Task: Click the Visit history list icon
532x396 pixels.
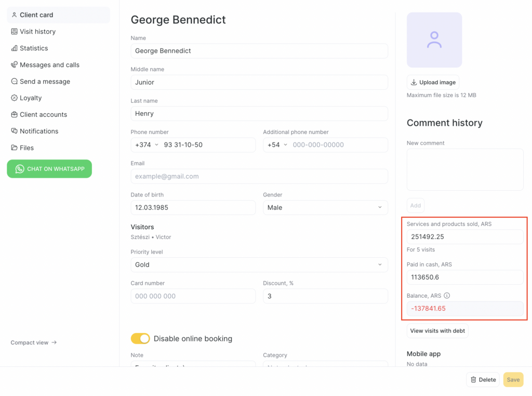Action: coord(15,32)
